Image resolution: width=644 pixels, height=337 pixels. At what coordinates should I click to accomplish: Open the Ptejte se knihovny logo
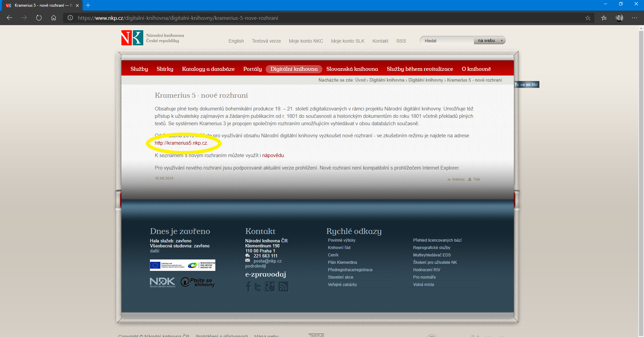click(x=198, y=282)
